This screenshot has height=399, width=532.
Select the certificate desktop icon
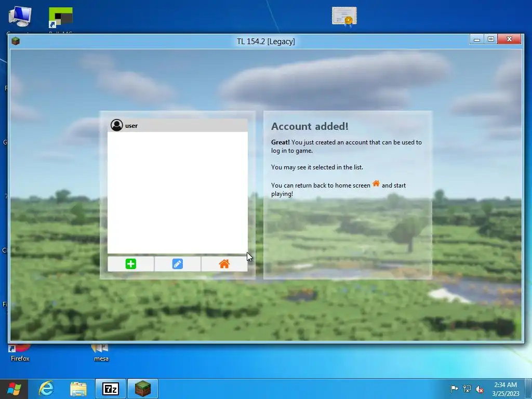click(344, 17)
